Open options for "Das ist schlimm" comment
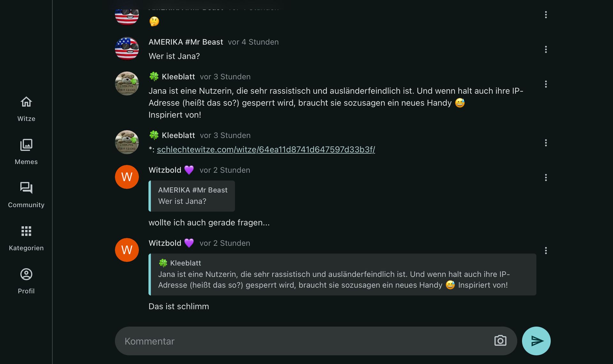 (x=546, y=251)
